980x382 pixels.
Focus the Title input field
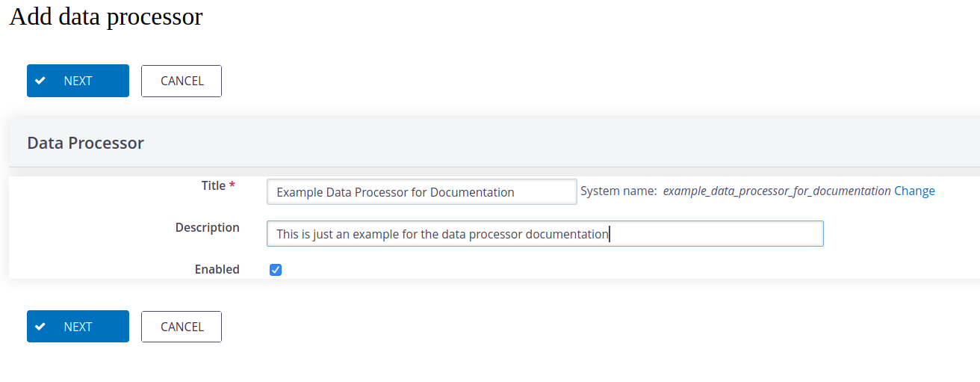point(422,191)
